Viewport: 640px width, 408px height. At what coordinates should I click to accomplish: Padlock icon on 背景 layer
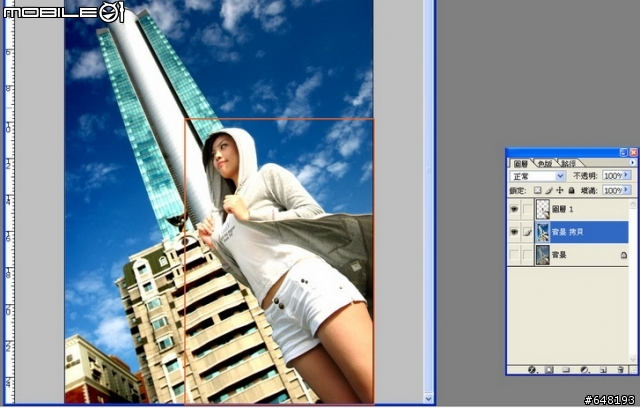tap(623, 255)
